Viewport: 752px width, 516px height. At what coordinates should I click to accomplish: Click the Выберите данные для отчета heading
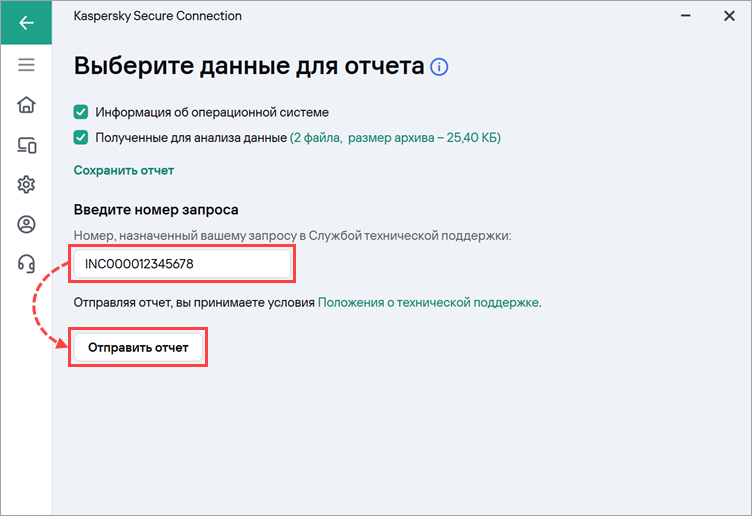(249, 66)
